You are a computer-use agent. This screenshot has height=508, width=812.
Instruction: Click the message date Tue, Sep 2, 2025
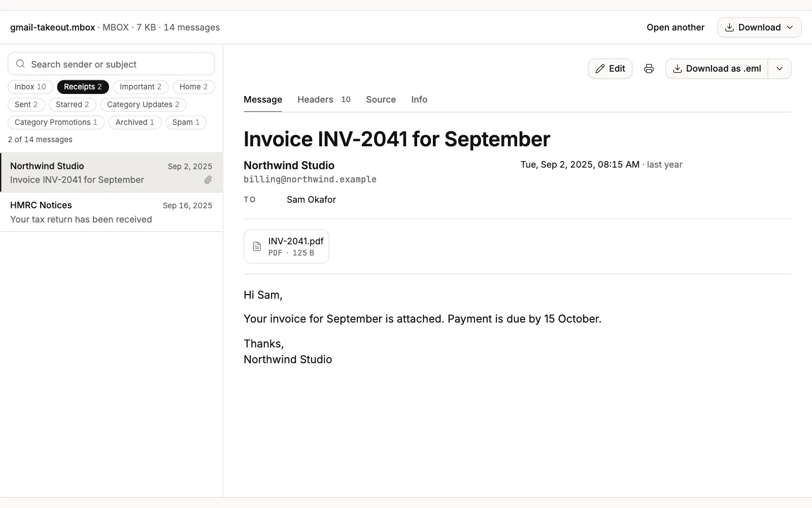pyautogui.click(x=580, y=165)
